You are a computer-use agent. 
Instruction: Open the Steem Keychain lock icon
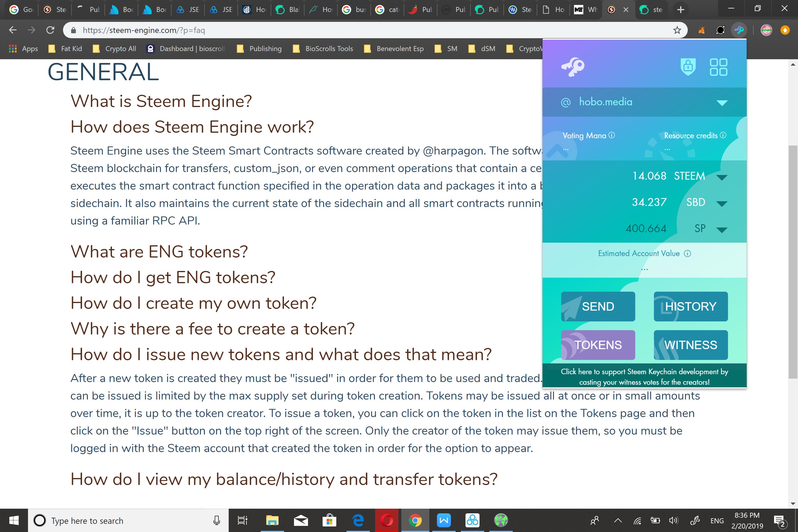tap(688, 66)
